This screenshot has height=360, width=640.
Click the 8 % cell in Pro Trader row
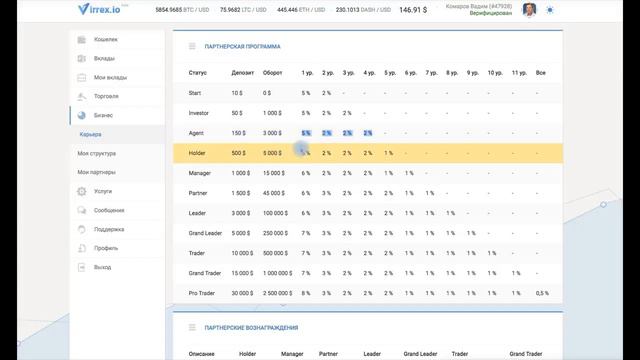(x=306, y=293)
